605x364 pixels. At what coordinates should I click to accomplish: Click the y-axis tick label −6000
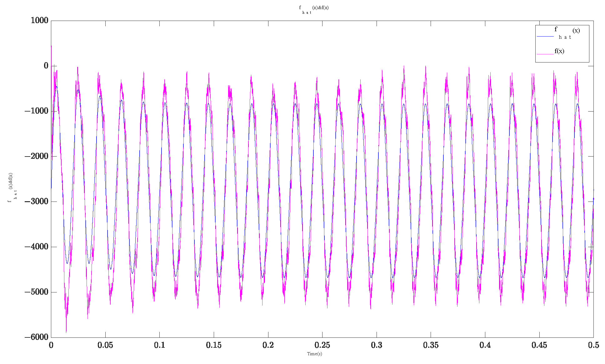37,337
